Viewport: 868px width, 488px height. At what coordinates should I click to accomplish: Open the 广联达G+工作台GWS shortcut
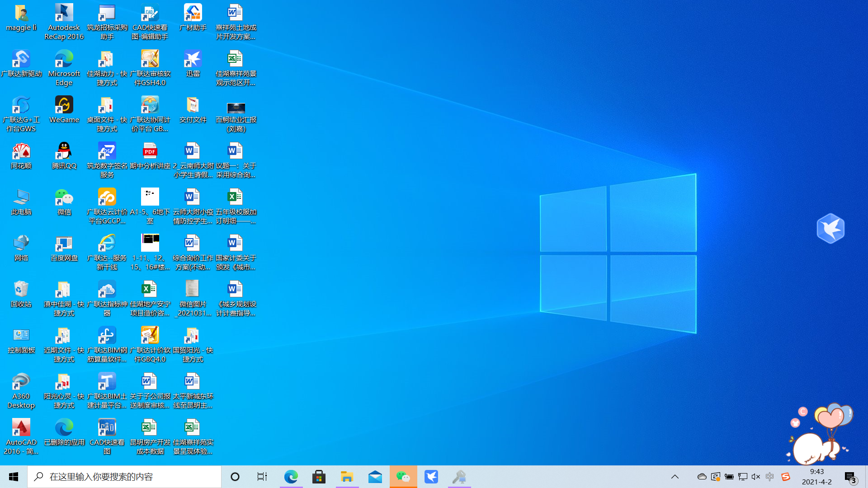tap(21, 114)
